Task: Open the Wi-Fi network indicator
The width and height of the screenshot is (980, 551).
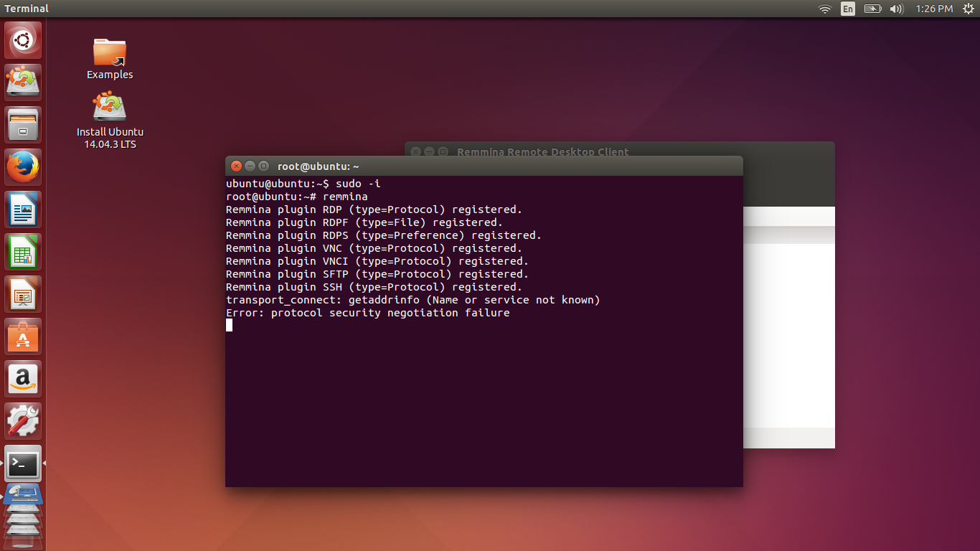Action: 825,9
